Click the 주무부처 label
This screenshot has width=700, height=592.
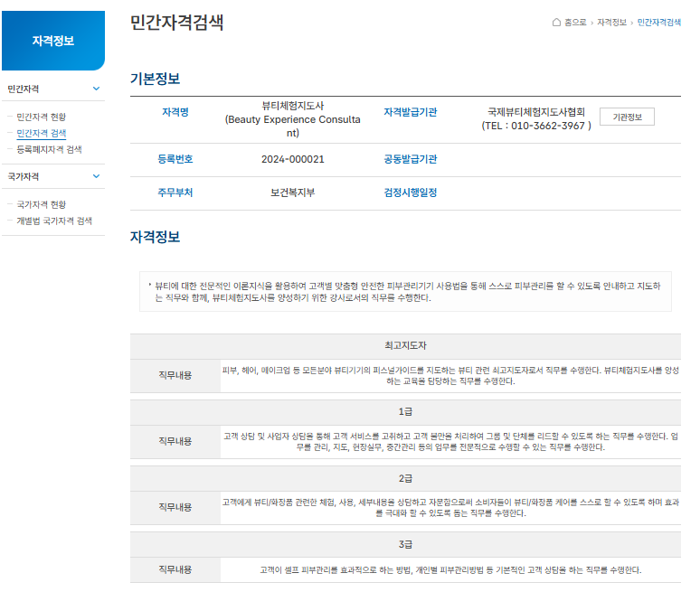175,193
